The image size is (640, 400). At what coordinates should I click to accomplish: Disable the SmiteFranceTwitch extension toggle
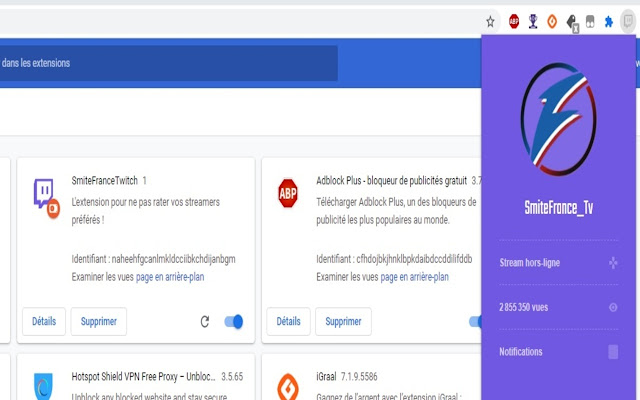click(233, 322)
